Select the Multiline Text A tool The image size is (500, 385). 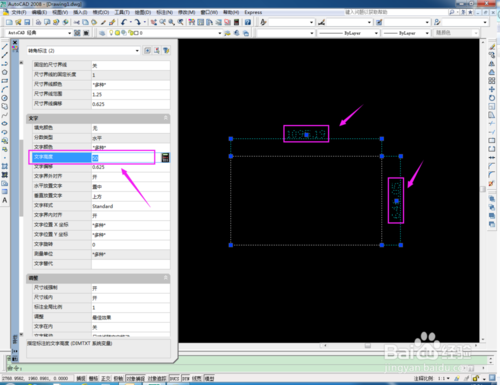[5, 200]
